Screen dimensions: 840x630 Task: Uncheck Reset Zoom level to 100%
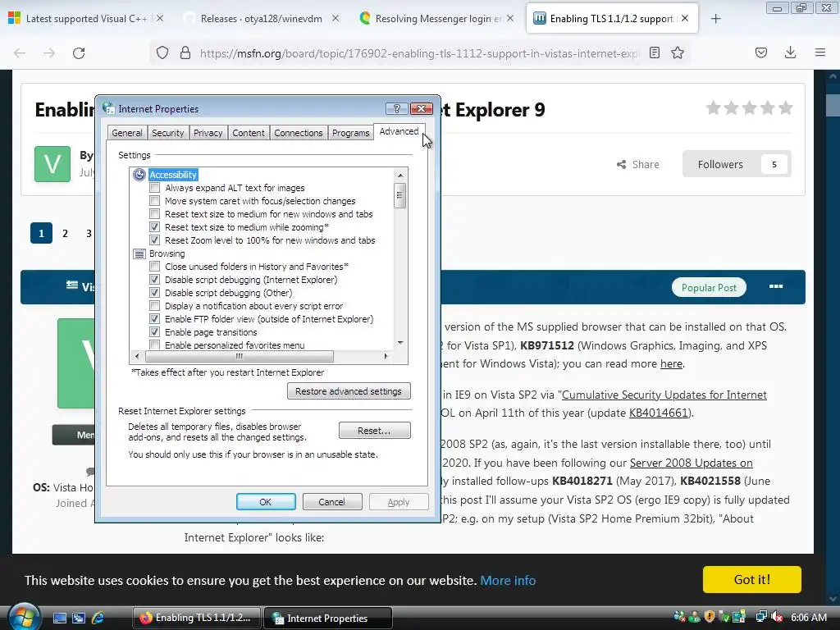(155, 240)
